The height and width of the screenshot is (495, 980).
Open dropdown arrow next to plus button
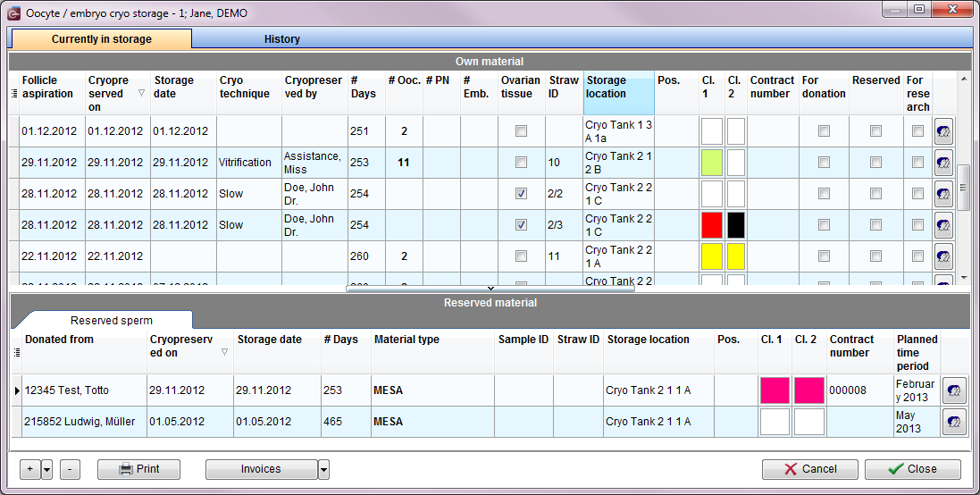tap(46, 469)
